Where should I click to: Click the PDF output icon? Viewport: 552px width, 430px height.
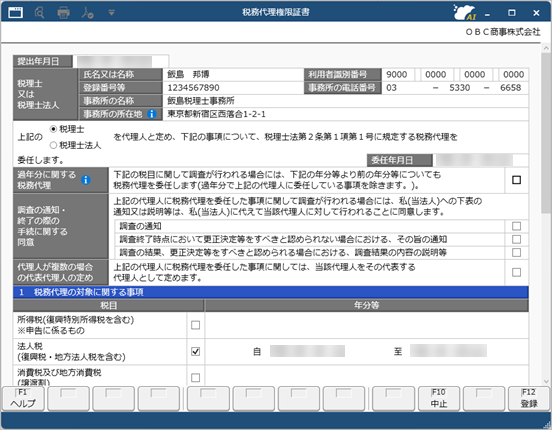point(87,13)
